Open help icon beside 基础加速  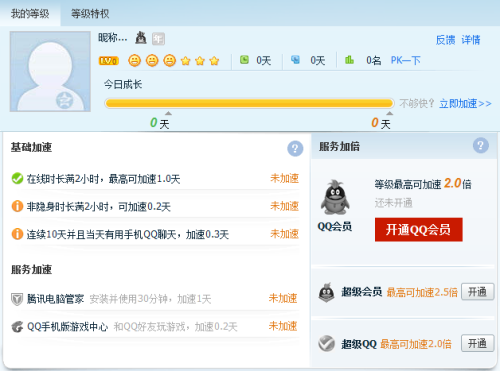[x=295, y=149]
